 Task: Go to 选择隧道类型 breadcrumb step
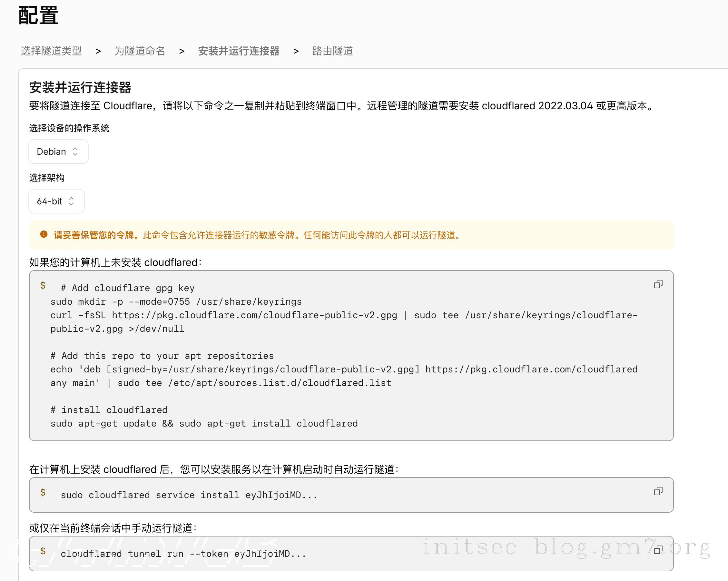point(51,51)
